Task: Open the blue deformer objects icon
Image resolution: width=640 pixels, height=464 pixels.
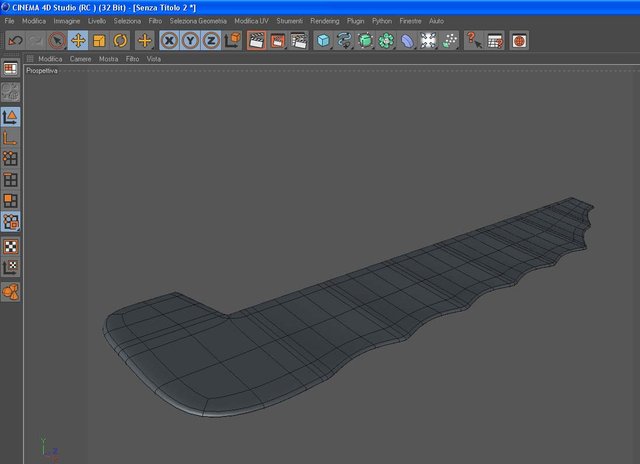Action: pos(407,40)
